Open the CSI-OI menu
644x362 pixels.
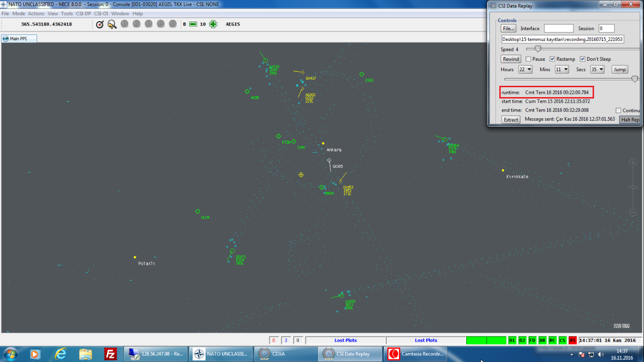pos(101,14)
